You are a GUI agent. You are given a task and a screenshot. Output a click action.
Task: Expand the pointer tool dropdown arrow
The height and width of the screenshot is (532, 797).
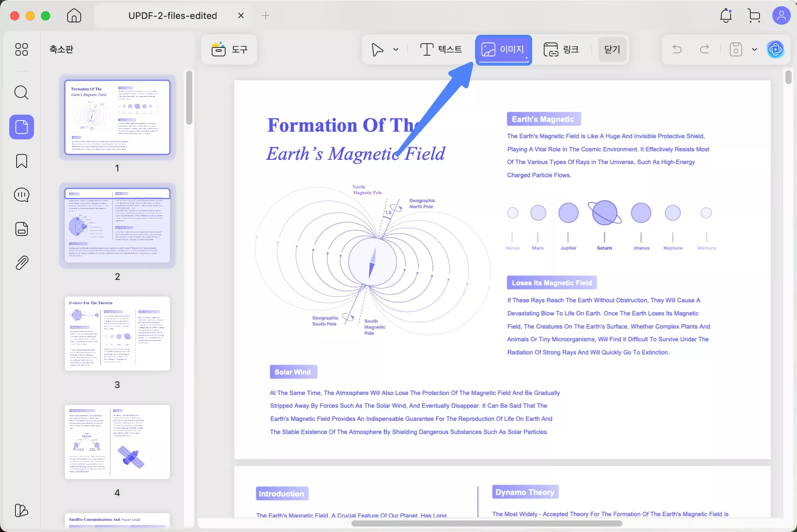coord(396,49)
